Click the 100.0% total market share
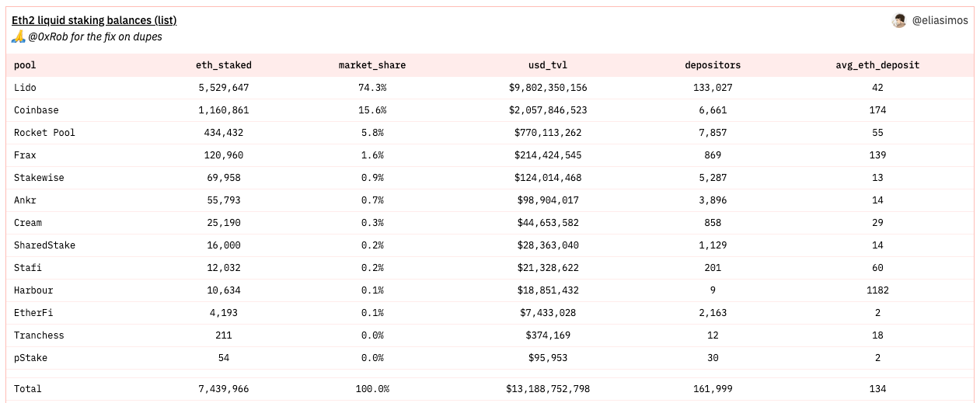 pos(372,389)
